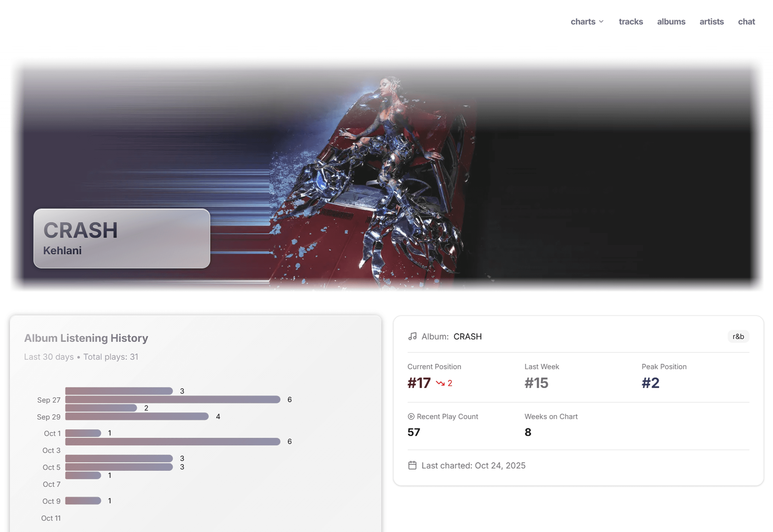
Task: Click the red downward trend arrow next to #17
Action: click(x=441, y=383)
